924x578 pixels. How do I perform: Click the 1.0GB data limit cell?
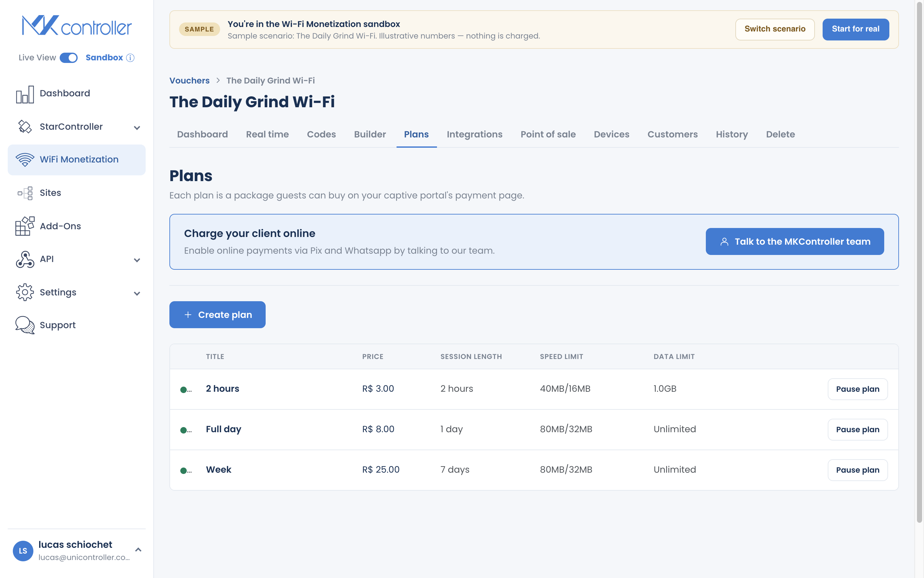(x=665, y=389)
